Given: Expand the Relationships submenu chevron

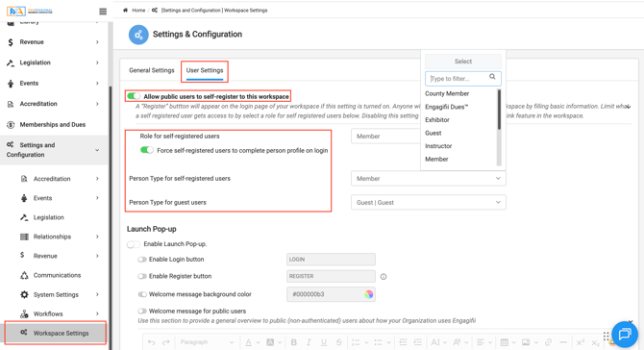Looking at the screenshot, I should [x=97, y=237].
